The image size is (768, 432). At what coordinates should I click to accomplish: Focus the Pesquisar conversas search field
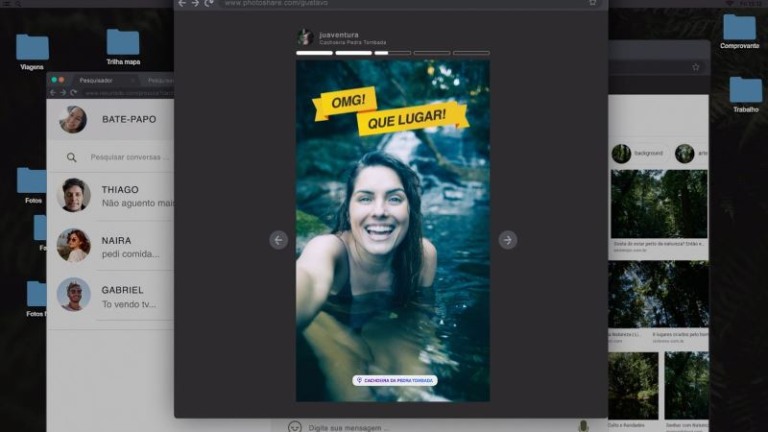click(129, 157)
